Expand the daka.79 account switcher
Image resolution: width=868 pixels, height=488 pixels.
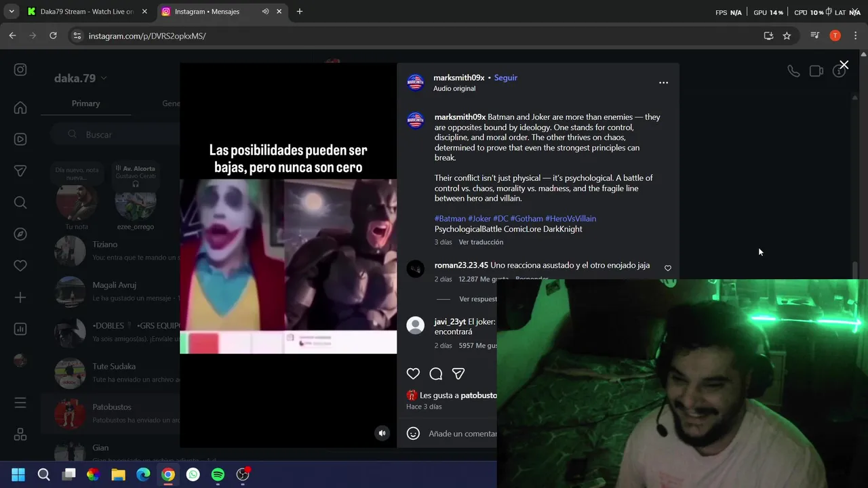81,78
